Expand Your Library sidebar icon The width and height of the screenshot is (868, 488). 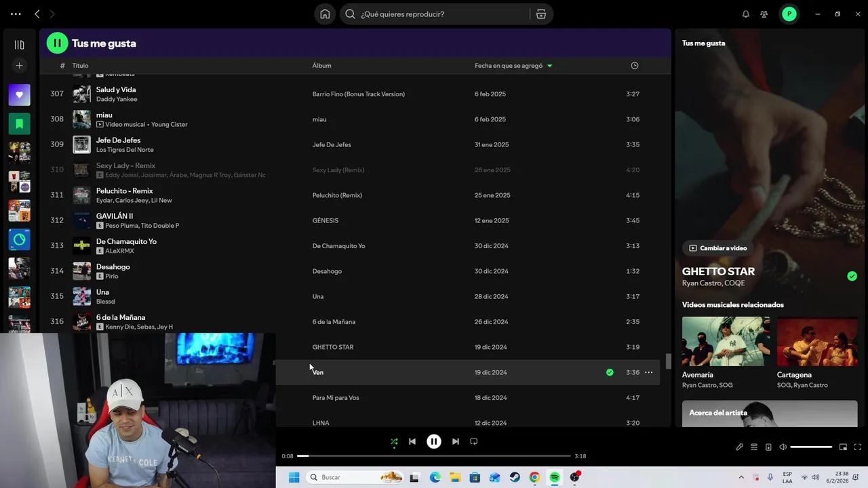[x=19, y=45]
